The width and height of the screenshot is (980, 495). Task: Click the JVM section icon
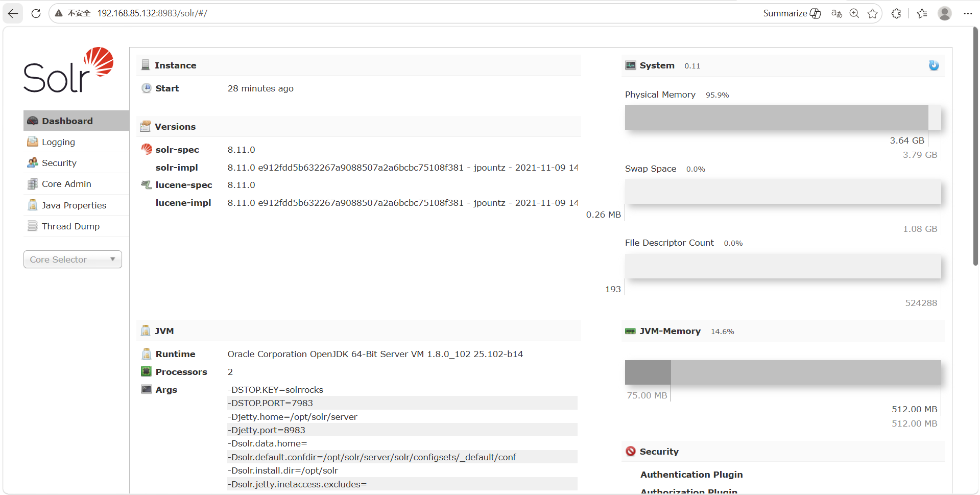point(146,331)
